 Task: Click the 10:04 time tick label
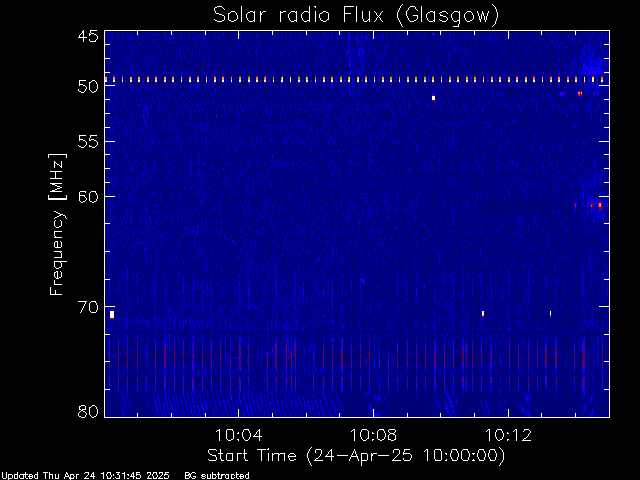tap(238, 435)
